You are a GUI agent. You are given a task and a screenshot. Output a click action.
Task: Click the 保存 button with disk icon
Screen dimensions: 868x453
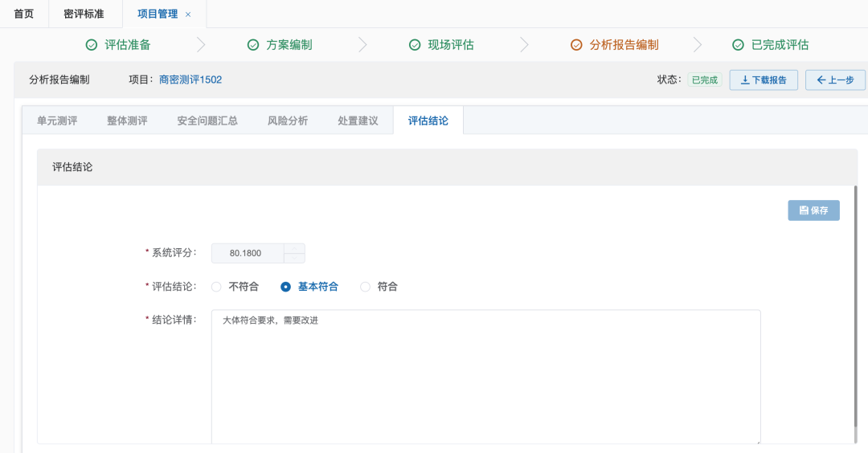pos(813,210)
